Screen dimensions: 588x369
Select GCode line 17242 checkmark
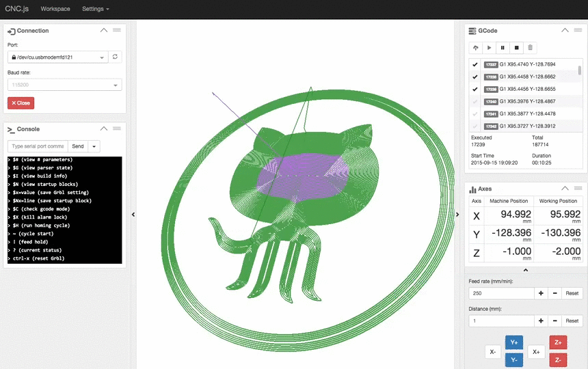coord(475,126)
